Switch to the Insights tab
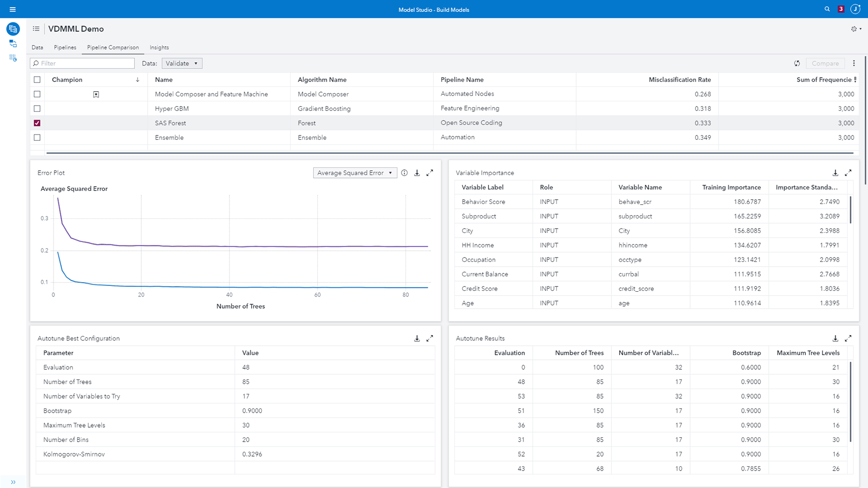 coord(159,47)
